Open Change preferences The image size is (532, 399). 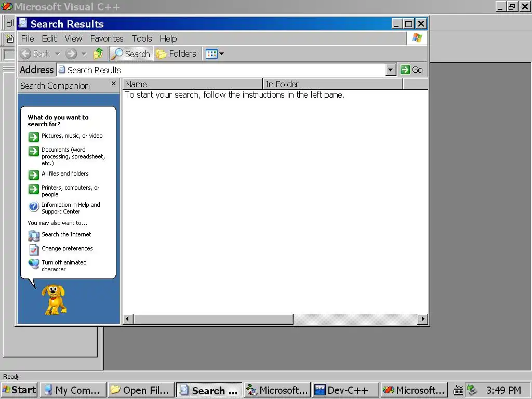[x=61, y=249]
